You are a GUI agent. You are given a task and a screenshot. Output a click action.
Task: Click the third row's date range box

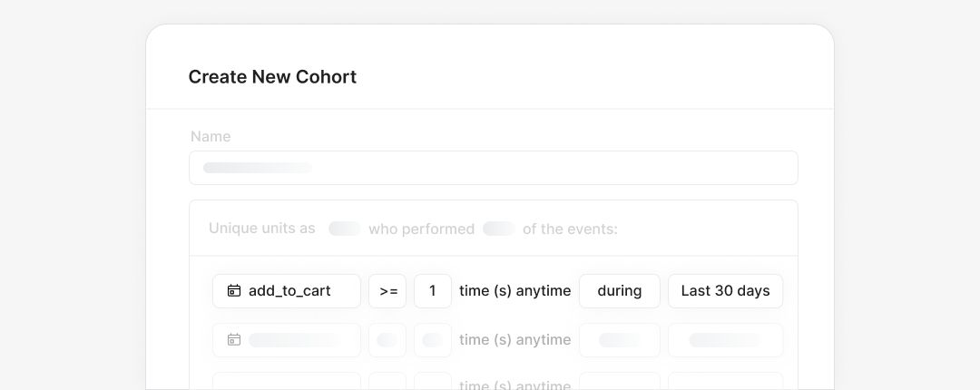pos(725,382)
